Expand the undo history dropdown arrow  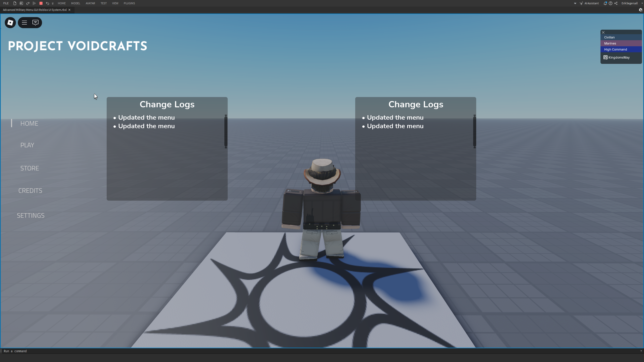[x=53, y=3]
